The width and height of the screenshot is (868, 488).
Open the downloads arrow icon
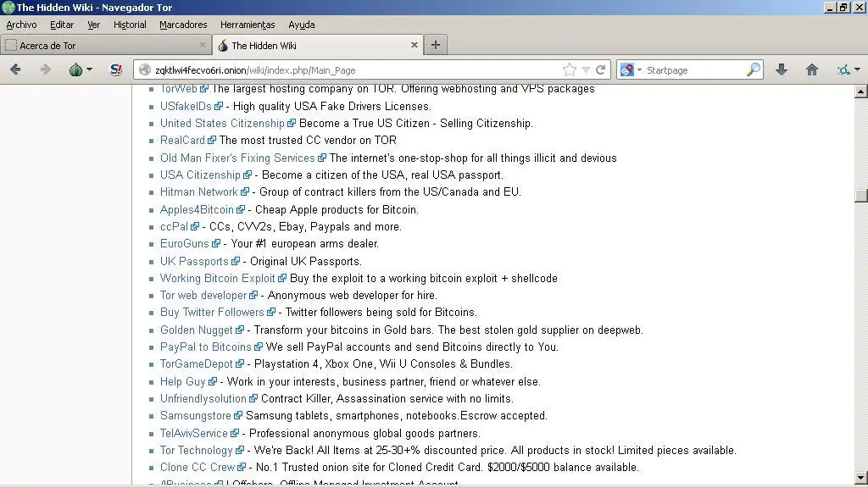[x=782, y=69]
